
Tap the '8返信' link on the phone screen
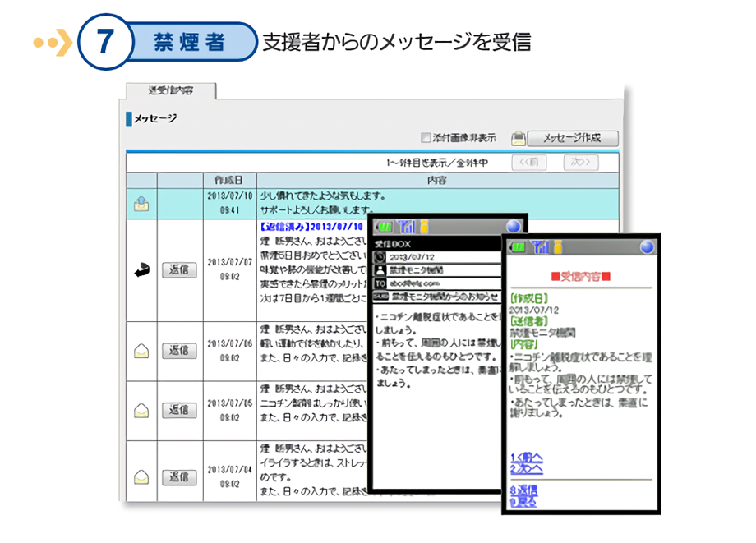point(523,490)
